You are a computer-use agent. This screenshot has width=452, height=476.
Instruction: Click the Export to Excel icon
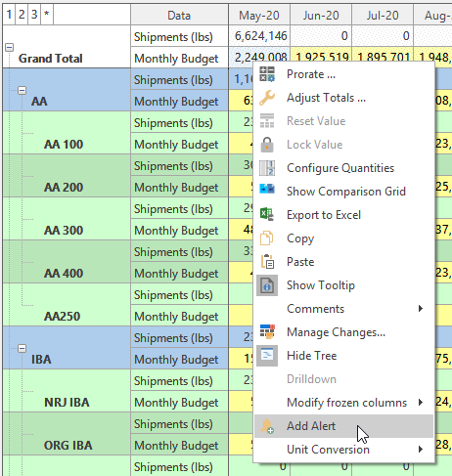[x=267, y=215]
